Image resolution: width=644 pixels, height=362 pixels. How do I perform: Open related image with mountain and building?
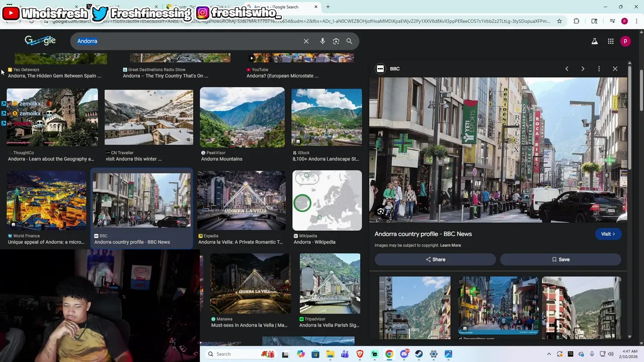[x=415, y=307]
